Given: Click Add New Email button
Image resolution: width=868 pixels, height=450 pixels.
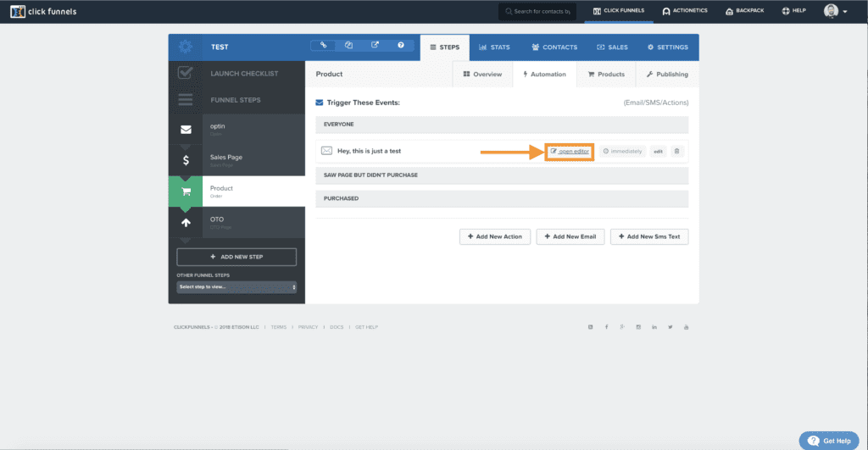Looking at the screenshot, I should click(570, 236).
